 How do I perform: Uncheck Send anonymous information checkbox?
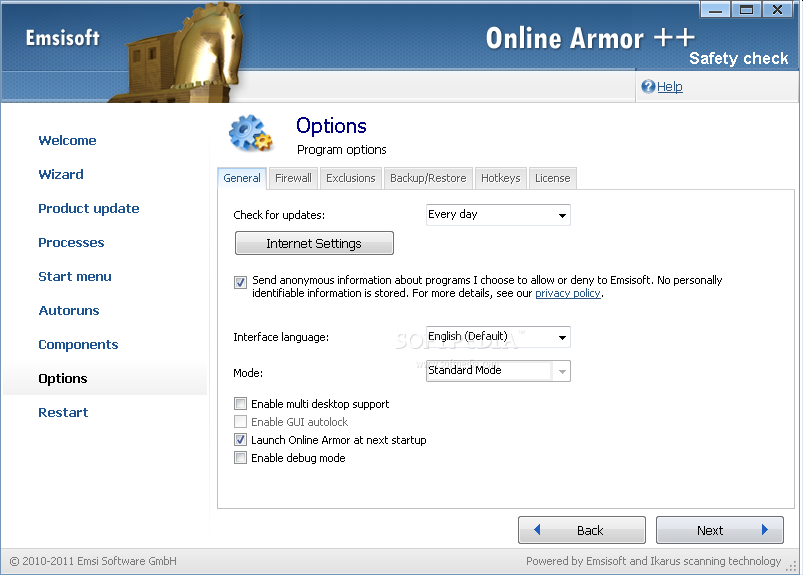[240, 282]
